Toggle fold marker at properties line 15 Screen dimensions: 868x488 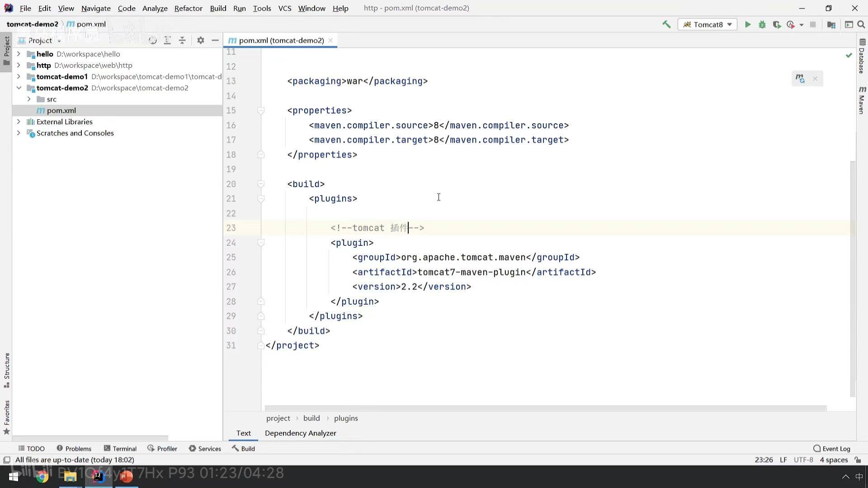pos(261,111)
